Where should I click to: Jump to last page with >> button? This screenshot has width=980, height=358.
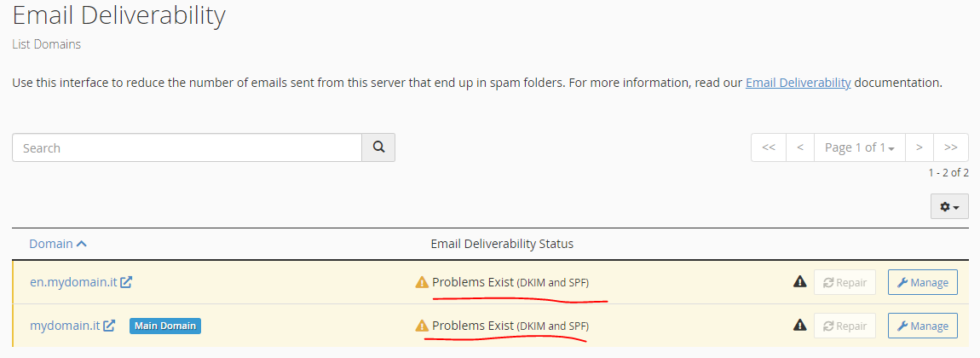click(951, 147)
